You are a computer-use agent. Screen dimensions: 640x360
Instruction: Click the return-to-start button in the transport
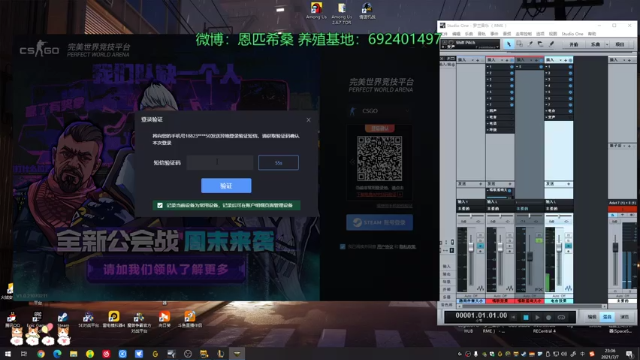[514, 317]
